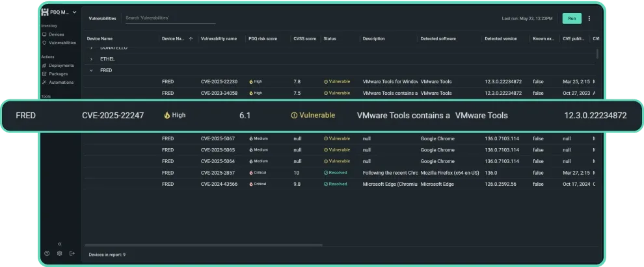Screen dimensions: 644x267
Task: Open the settings gear icon
Action: pyautogui.click(x=60, y=253)
